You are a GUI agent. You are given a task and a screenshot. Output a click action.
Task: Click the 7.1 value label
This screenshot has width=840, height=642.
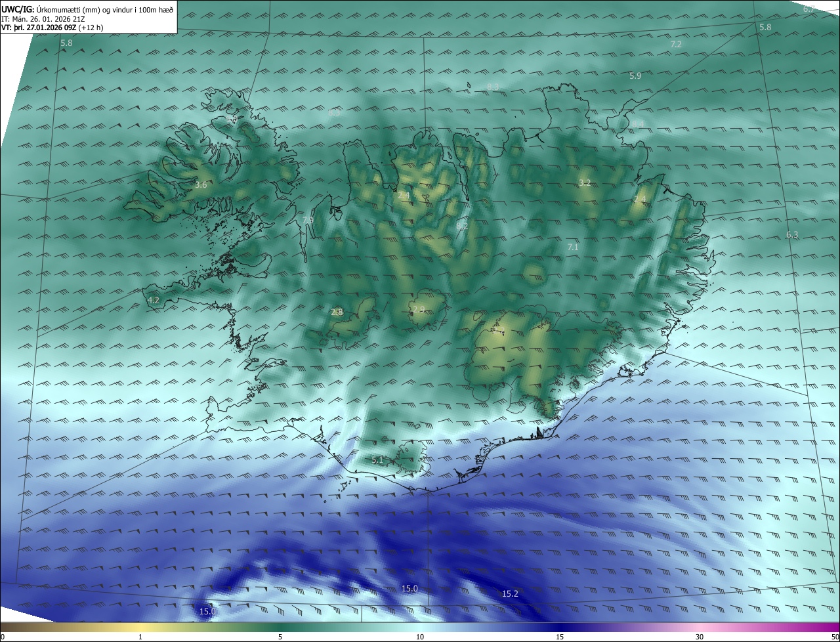coord(573,247)
